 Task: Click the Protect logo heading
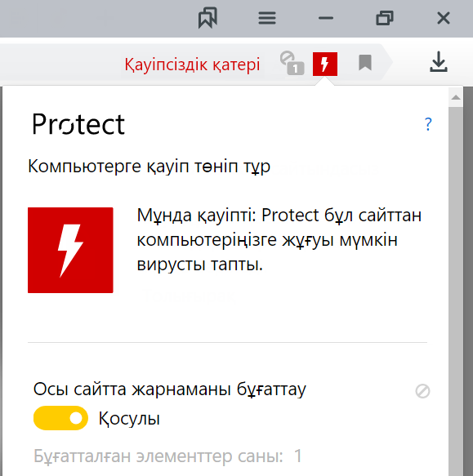click(78, 124)
